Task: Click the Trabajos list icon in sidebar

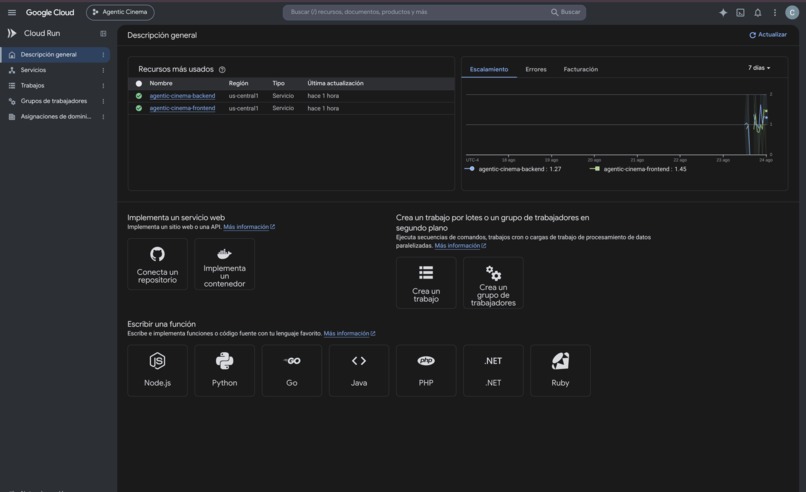Action: coord(12,85)
